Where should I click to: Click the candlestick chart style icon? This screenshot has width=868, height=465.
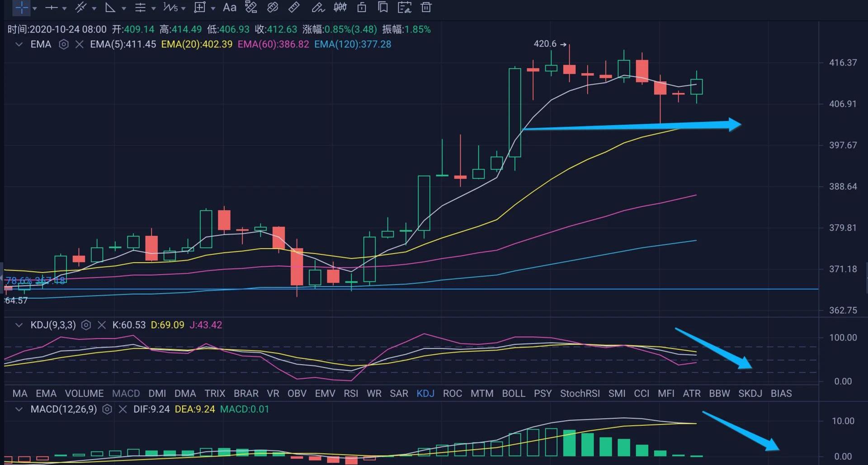click(340, 8)
